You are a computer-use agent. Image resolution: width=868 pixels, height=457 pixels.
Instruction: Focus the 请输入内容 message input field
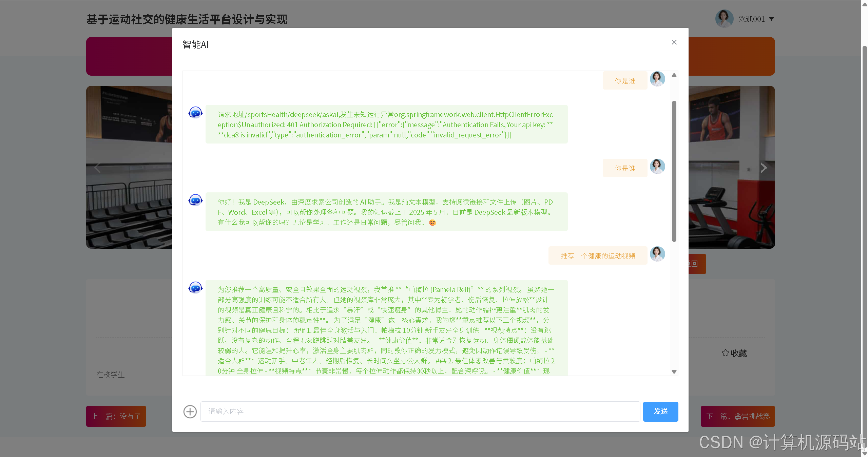click(420, 412)
